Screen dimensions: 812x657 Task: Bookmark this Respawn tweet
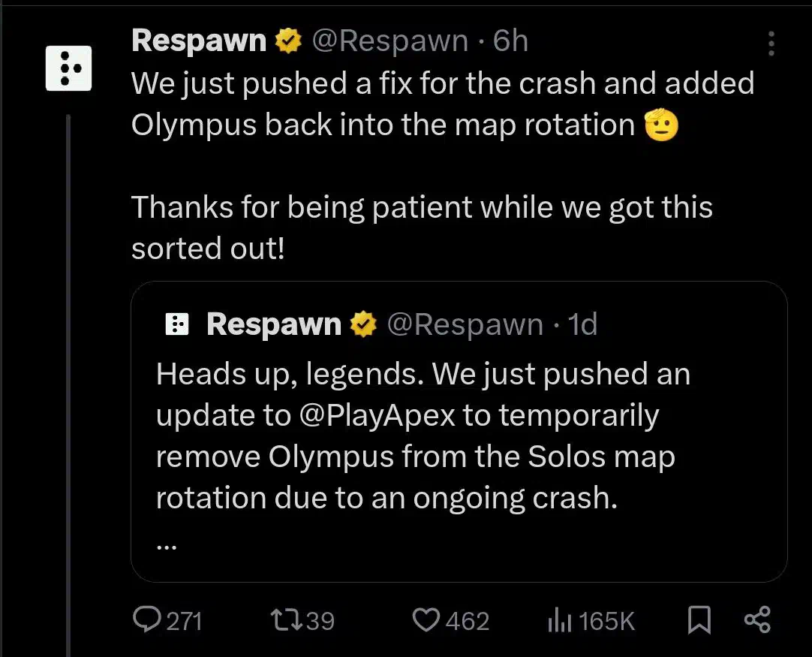tap(699, 620)
